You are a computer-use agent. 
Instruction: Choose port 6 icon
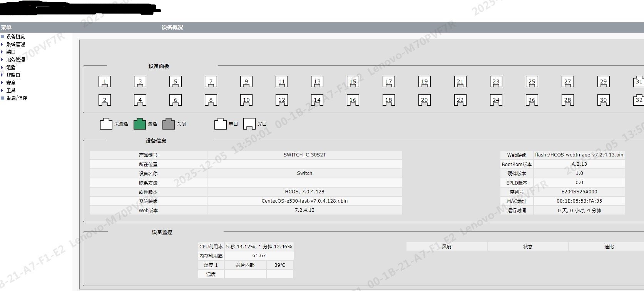tap(176, 100)
